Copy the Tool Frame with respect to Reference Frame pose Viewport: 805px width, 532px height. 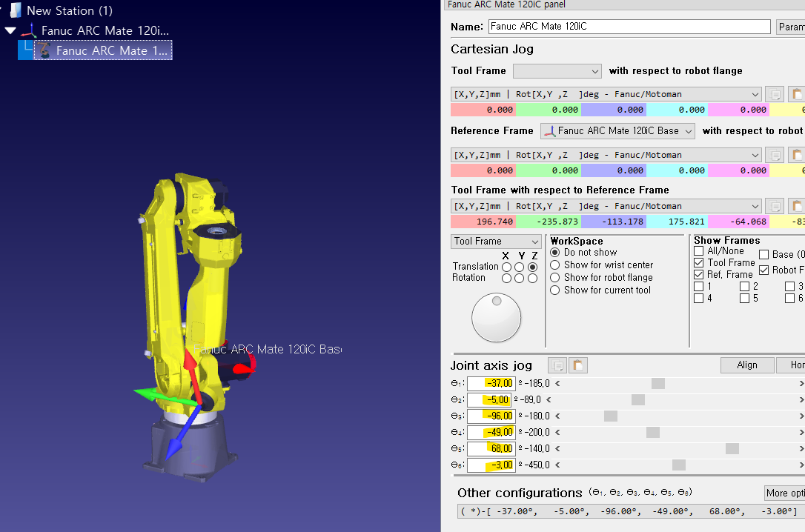(x=775, y=206)
